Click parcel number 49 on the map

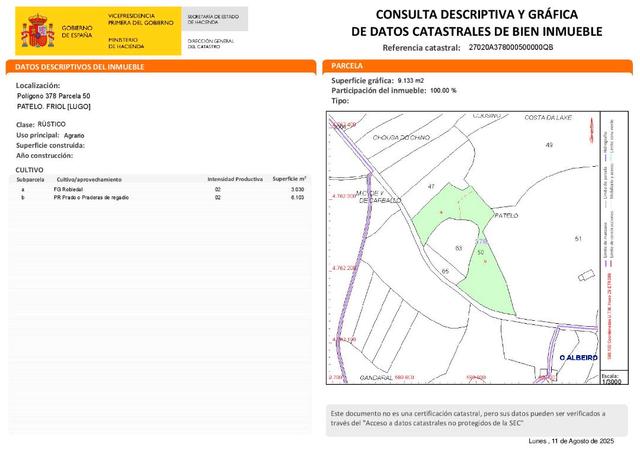(548, 146)
